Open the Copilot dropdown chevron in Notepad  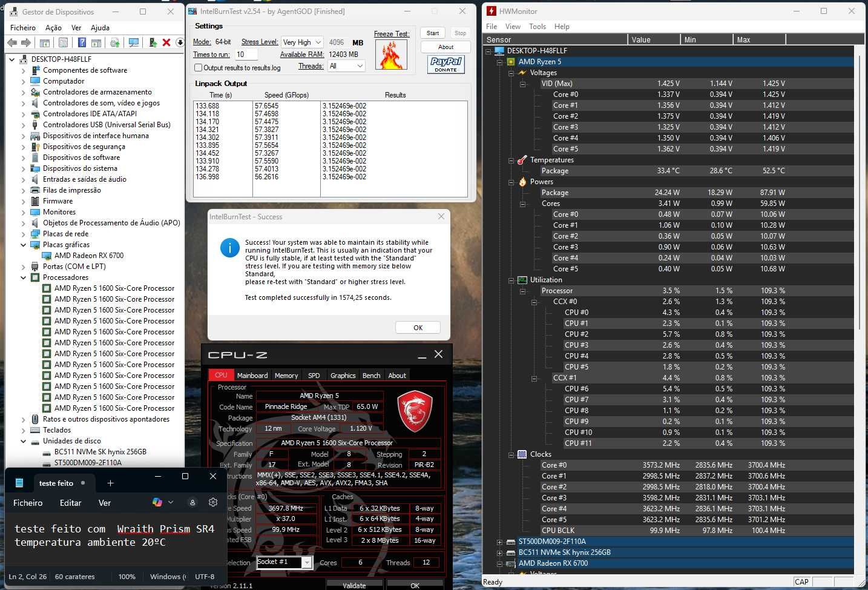click(171, 502)
